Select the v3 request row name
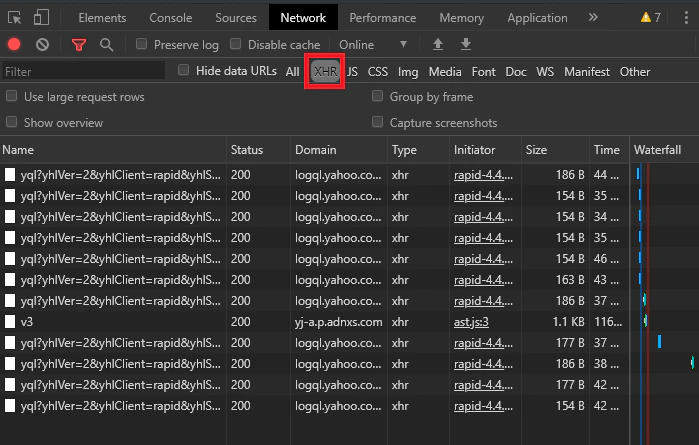The height and width of the screenshot is (445, 699). pyautogui.click(x=27, y=322)
